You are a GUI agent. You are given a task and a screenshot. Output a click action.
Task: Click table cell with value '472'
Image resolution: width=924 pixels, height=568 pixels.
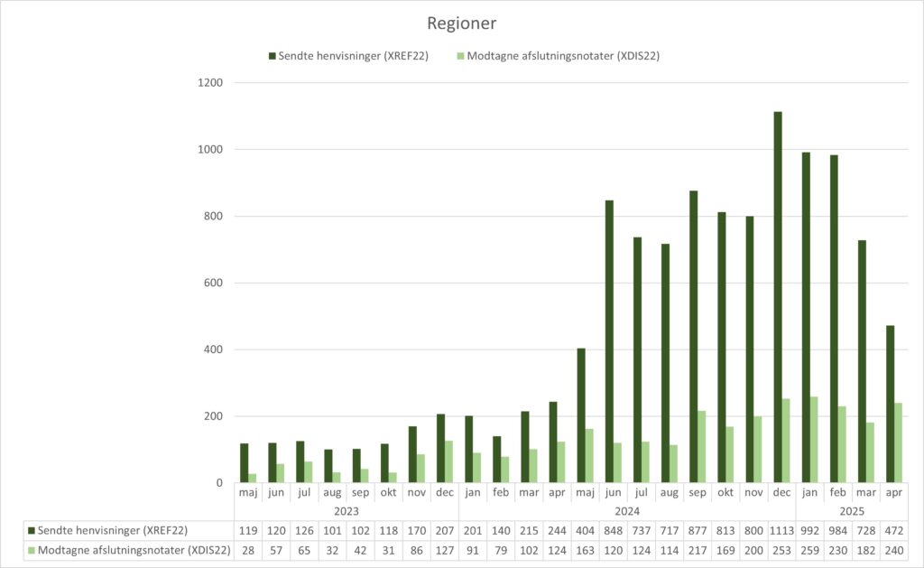[x=894, y=531]
